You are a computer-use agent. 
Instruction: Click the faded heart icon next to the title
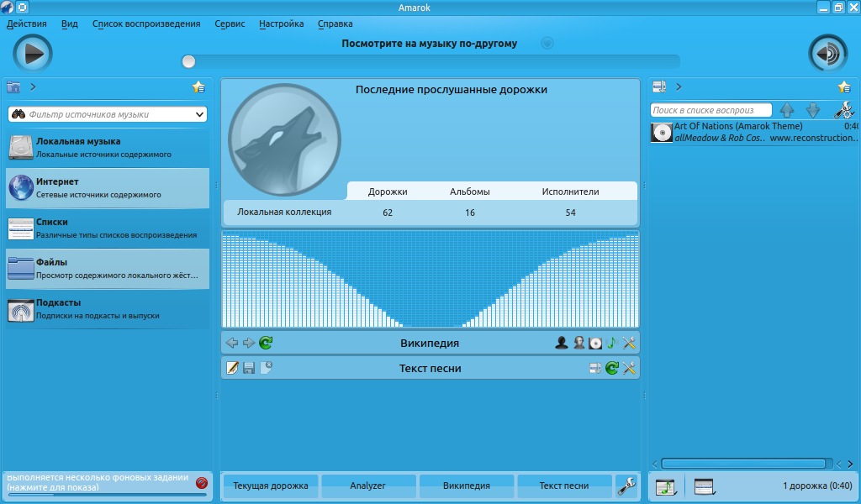coord(547,43)
